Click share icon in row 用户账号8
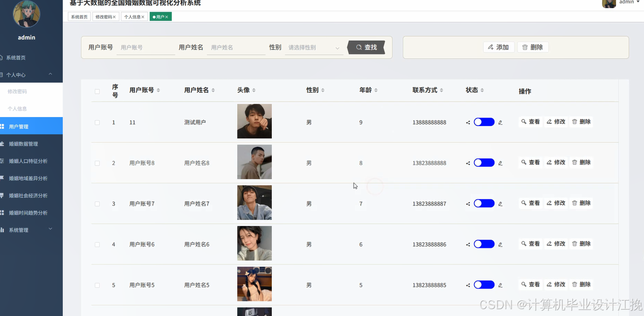This screenshot has height=316, width=644. click(468, 163)
